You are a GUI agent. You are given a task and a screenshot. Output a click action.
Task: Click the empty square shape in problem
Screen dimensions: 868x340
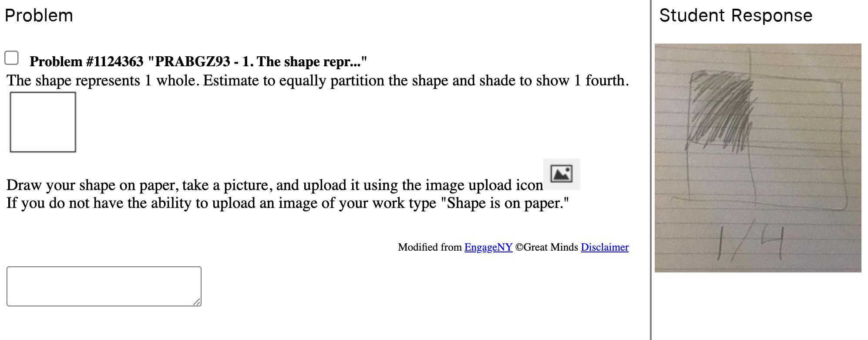coord(43,122)
